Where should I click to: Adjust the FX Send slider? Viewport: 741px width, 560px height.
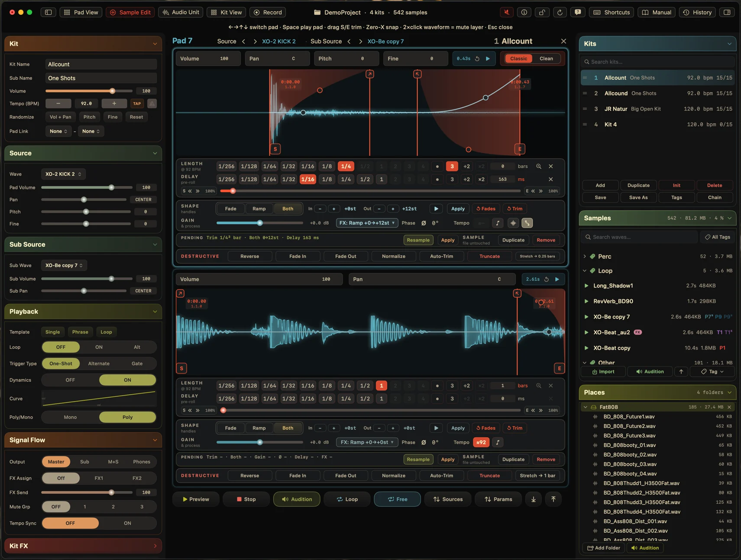(x=87, y=492)
